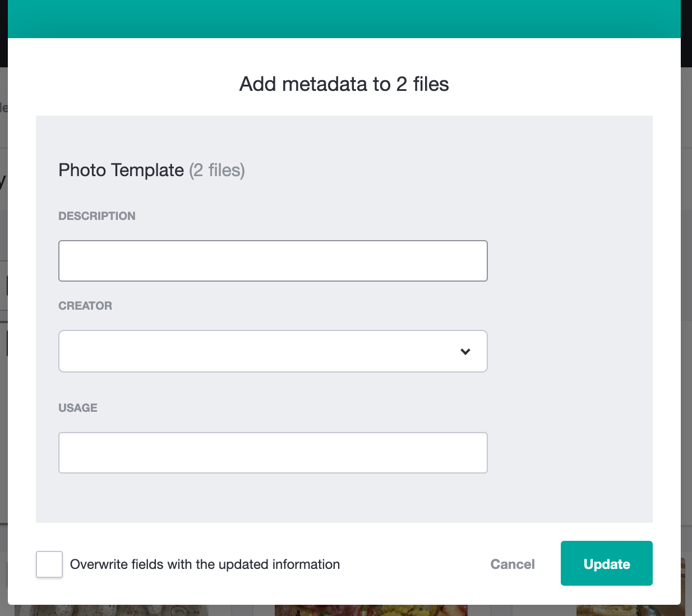
Task: Click empty area of gray template panel
Action: [x=570, y=337]
